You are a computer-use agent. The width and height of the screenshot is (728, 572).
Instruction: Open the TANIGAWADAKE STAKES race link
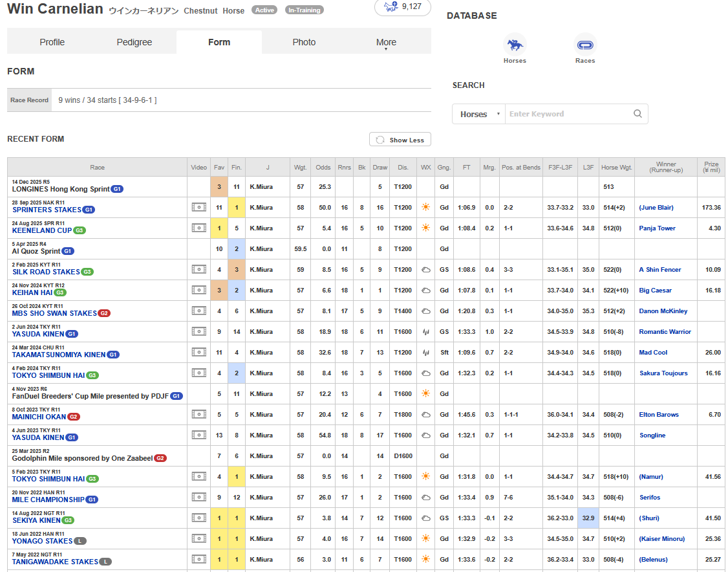point(55,562)
